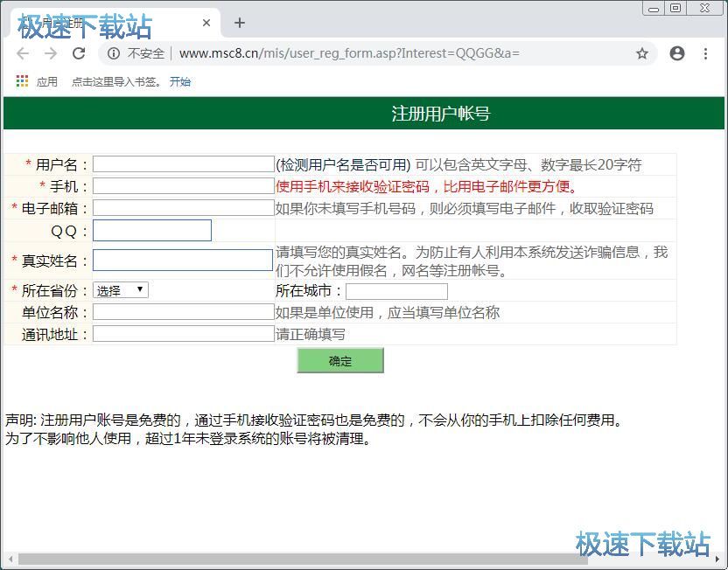Click the green 确定 submit button
Screen dimensions: 728x570
(x=340, y=360)
